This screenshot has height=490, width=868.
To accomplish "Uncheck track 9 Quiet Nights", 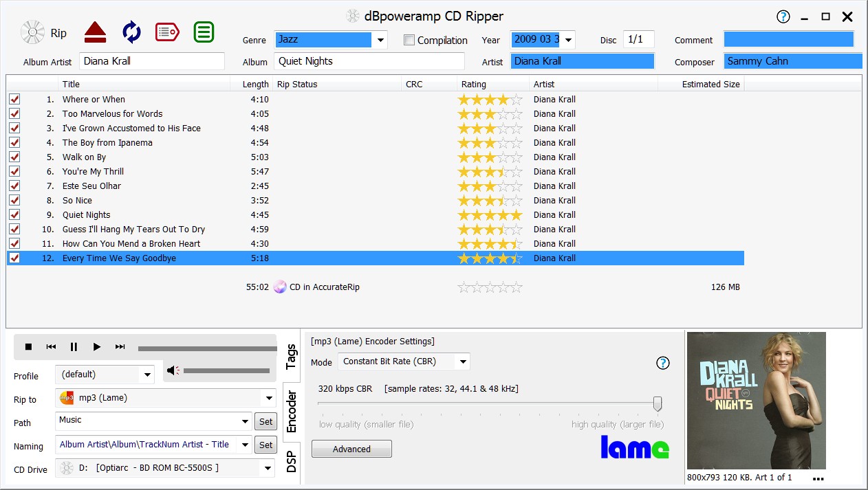I will click(14, 214).
